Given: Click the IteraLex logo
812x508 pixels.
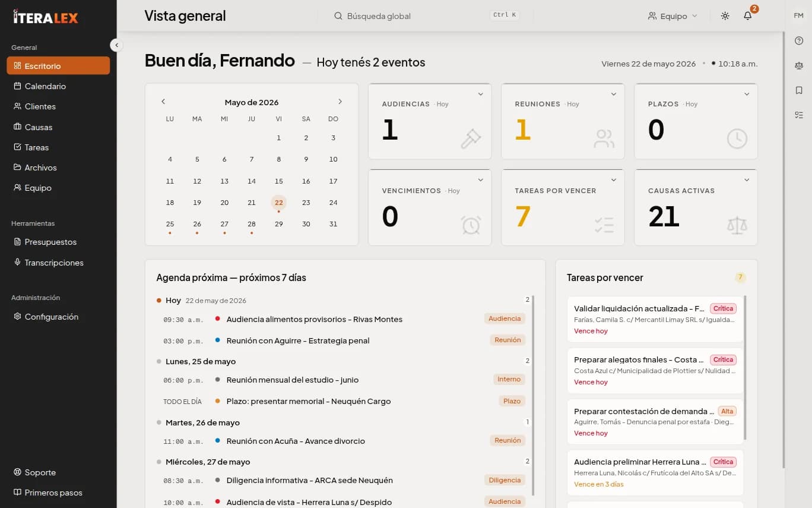Looking at the screenshot, I should click(46, 17).
